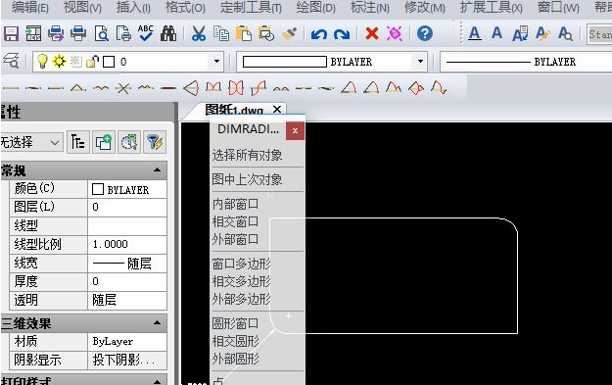Viewport: 612px width, 385px height.
Task: Click the sideways triangle icon in third toolbar
Action: 191,88
